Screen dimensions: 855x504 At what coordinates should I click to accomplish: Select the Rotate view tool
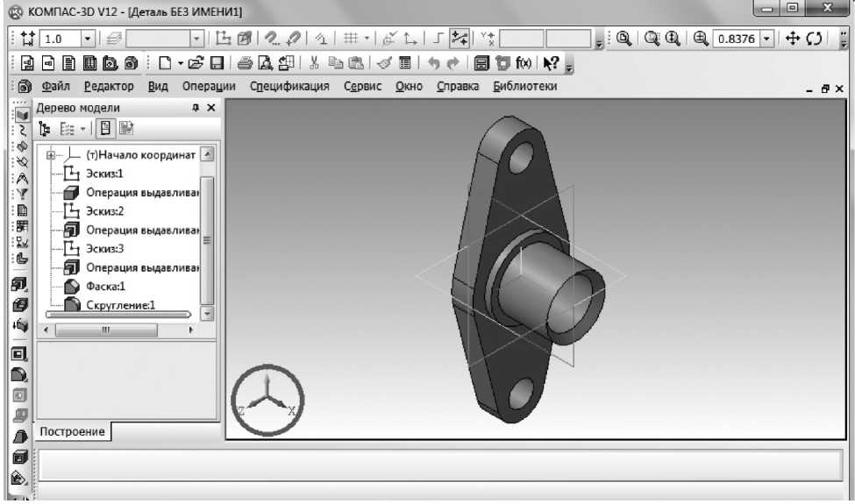[814, 39]
